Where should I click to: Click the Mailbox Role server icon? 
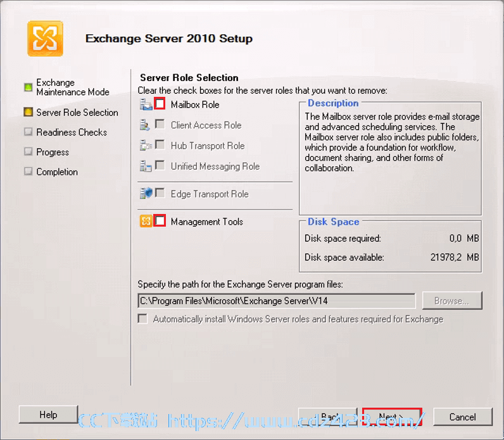click(x=146, y=104)
